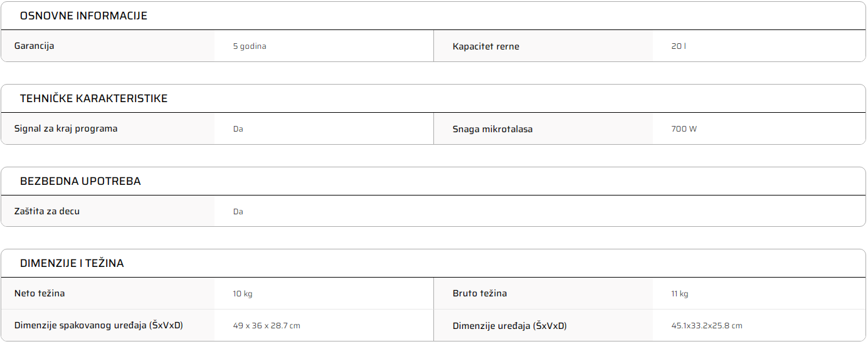The height and width of the screenshot is (344, 868).
Task: Click the Bruto težina label
Action: [479, 294]
